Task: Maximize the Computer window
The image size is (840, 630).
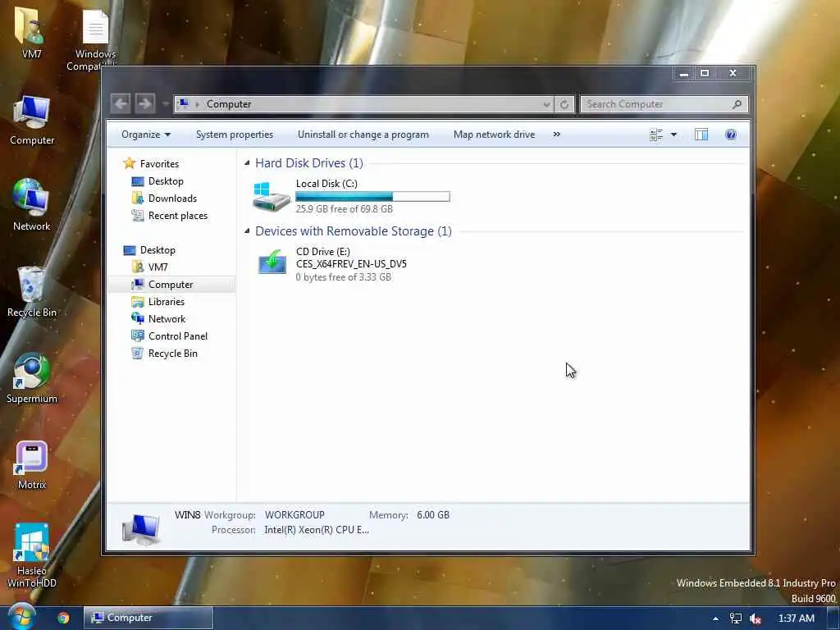Action: tap(705, 73)
